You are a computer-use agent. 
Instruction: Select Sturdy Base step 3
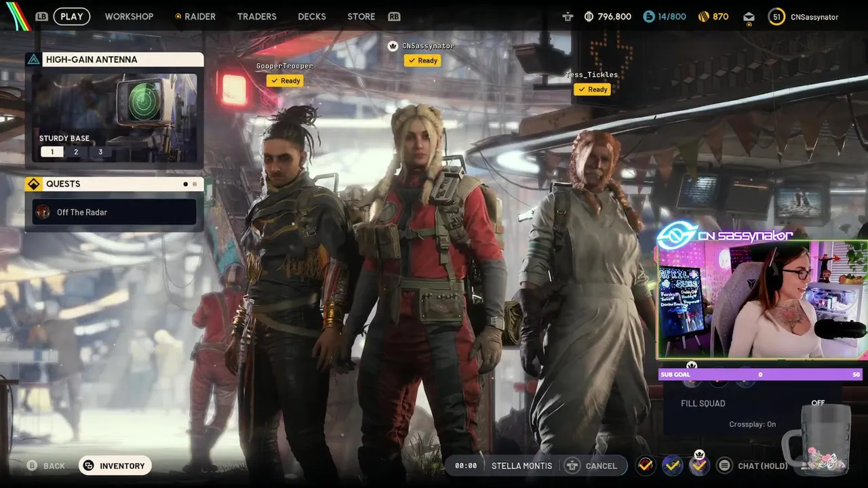coord(100,152)
